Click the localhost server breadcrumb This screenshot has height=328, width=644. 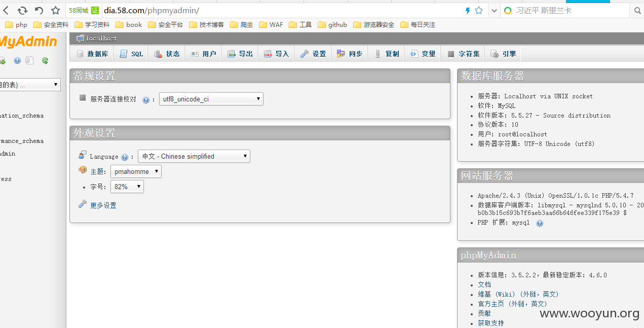(x=101, y=39)
